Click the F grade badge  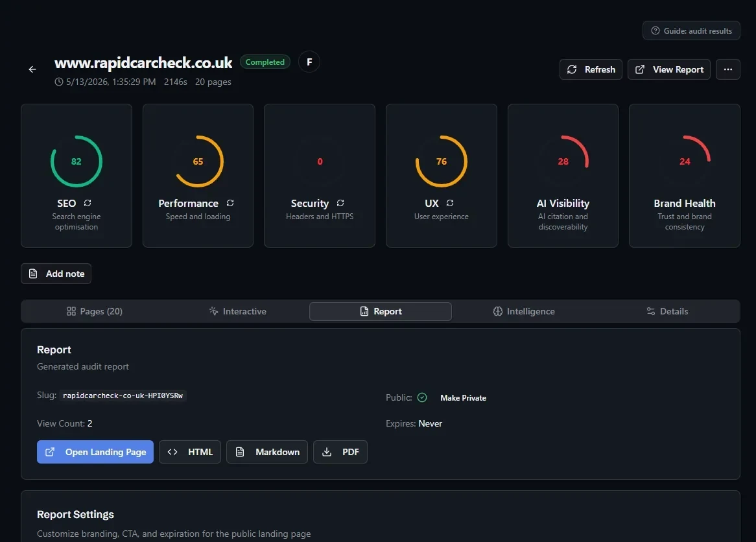(x=309, y=62)
